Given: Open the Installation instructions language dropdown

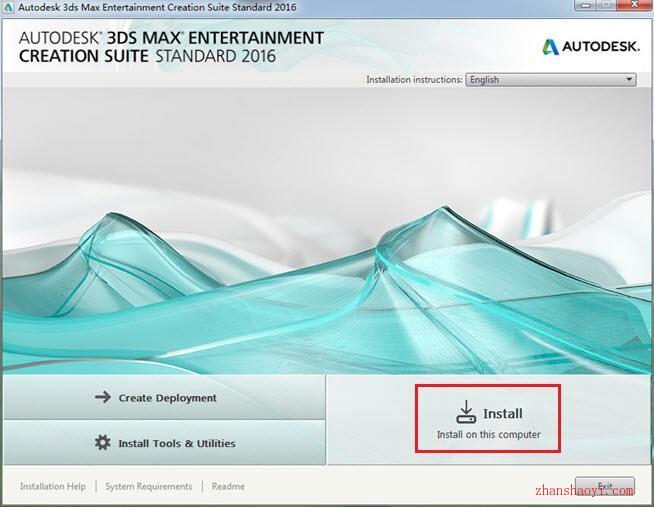Looking at the screenshot, I should coord(551,80).
